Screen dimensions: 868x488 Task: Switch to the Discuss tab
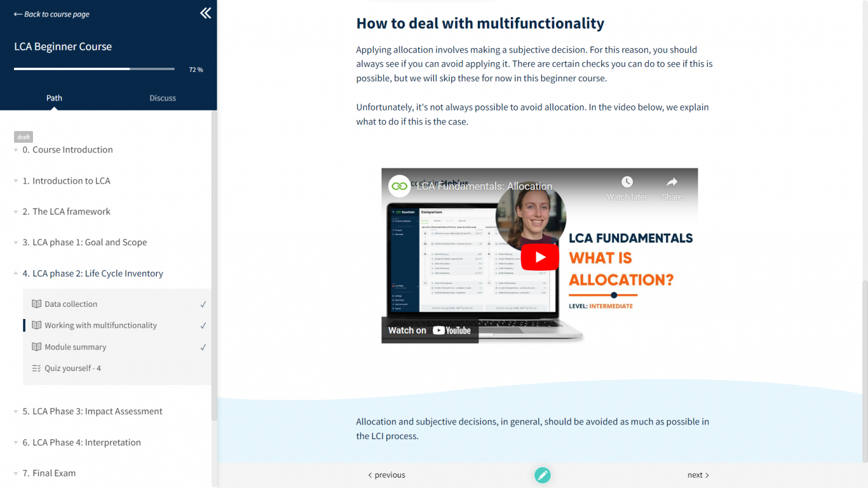[x=162, y=98]
